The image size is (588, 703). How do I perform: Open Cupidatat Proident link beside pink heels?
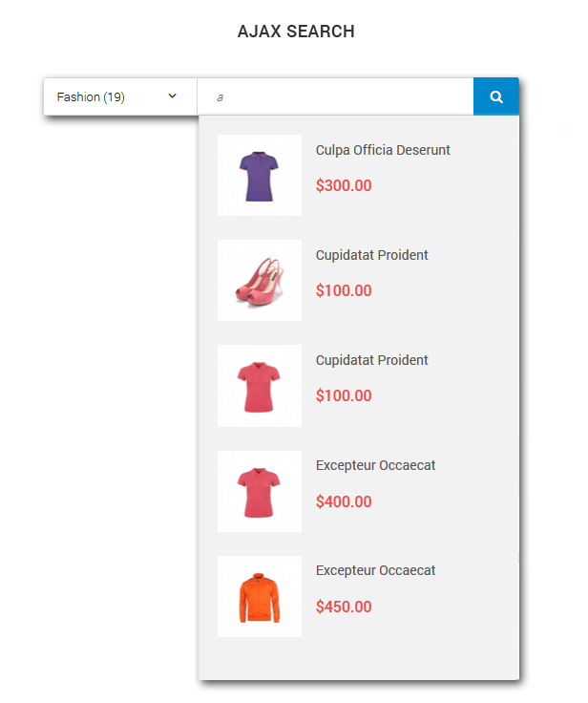point(372,255)
